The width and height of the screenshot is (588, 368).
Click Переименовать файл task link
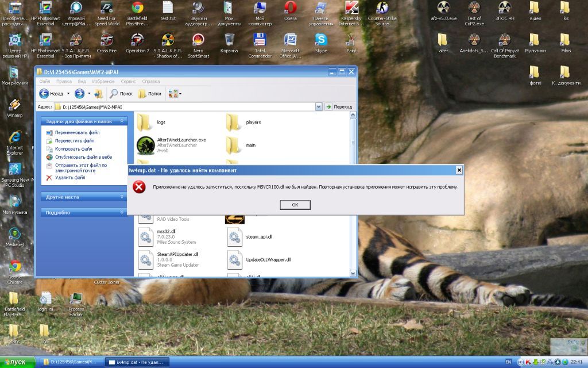[78, 132]
